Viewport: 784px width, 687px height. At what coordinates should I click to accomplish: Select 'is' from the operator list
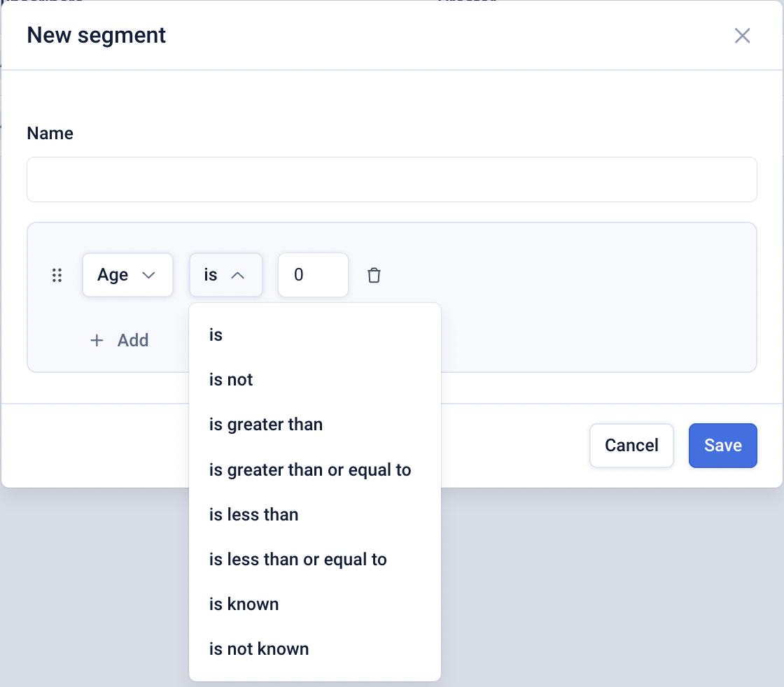pos(216,335)
